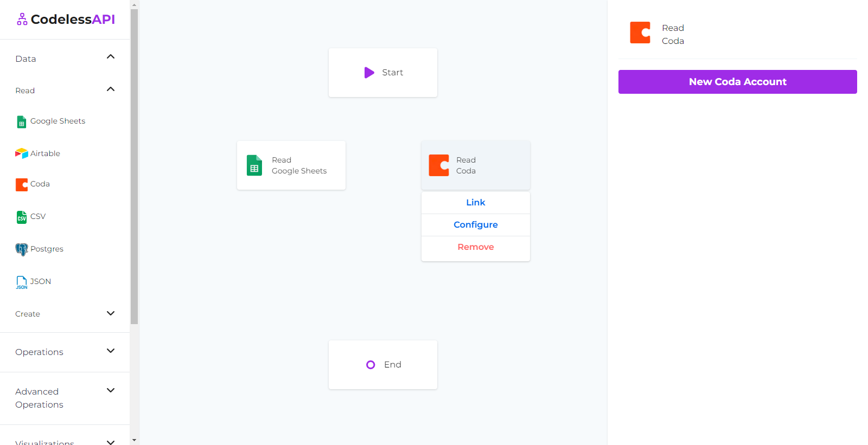Expand the Create subsection chevron
This screenshot has width=868, height=445.
tap(111, 313)
